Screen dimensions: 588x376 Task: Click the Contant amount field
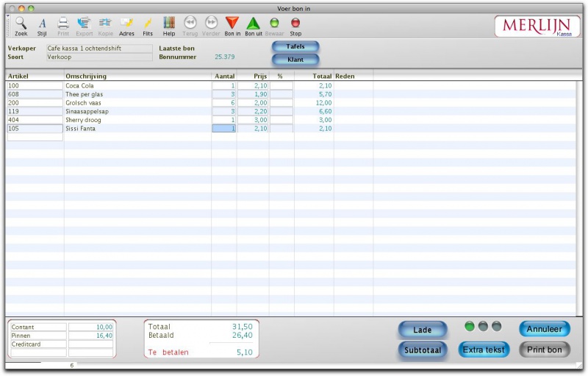coord(90,327)
